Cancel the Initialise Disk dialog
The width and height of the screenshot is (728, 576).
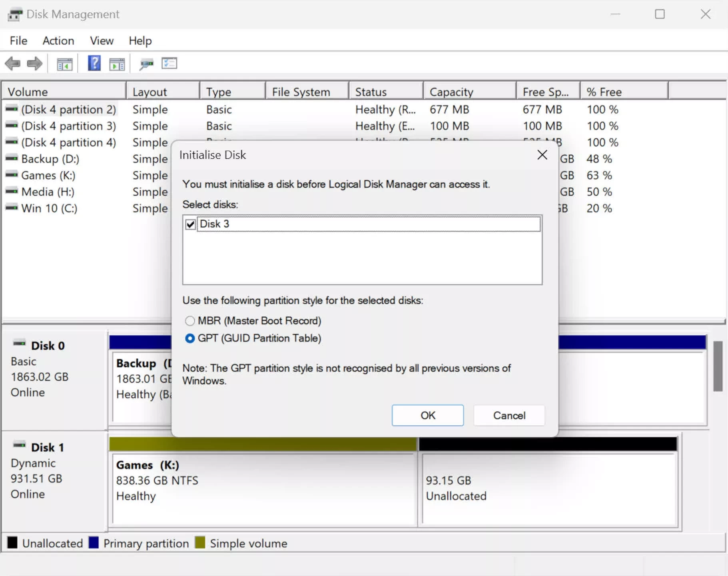coord(509,415)
